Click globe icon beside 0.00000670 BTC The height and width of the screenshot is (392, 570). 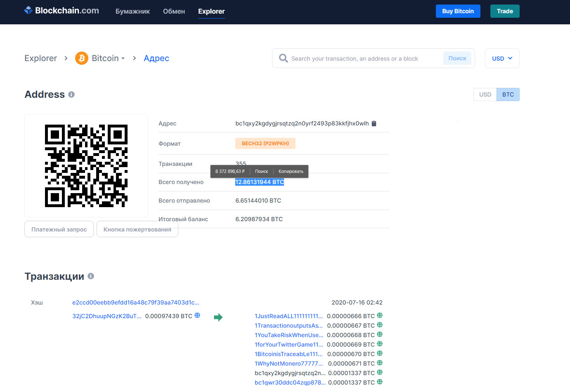380,353
